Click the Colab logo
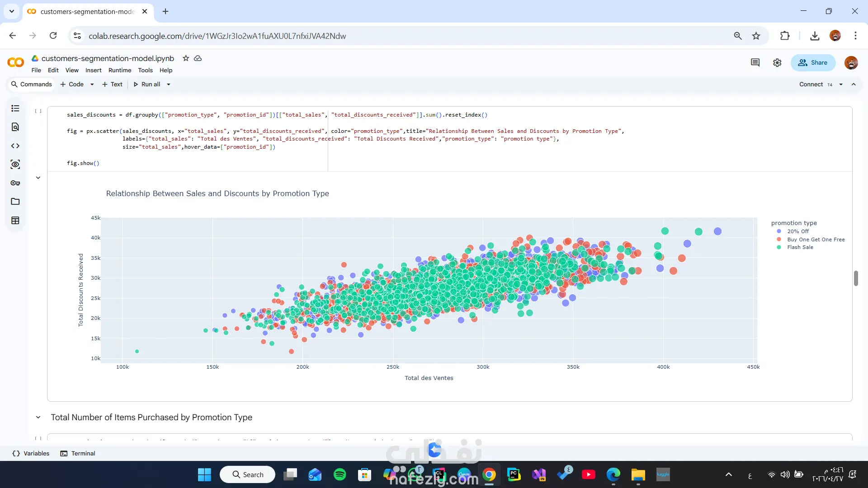The height and width of the screenshot is (488, 868). [16, 62]
